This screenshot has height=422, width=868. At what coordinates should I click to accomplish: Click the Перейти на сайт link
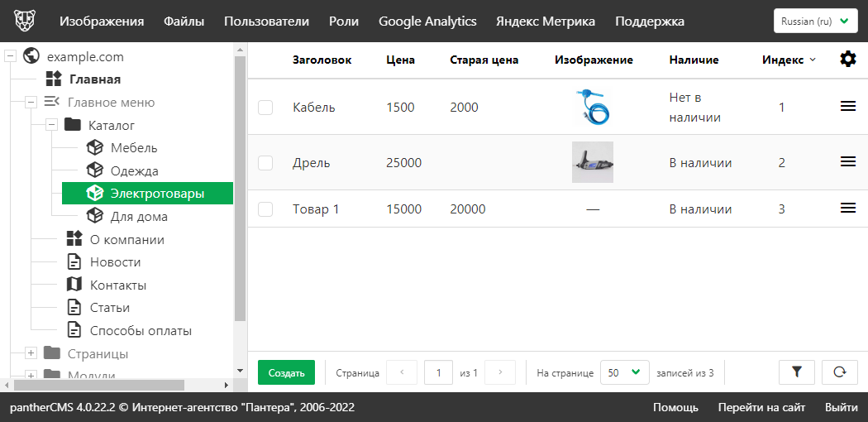coord(761,407)
